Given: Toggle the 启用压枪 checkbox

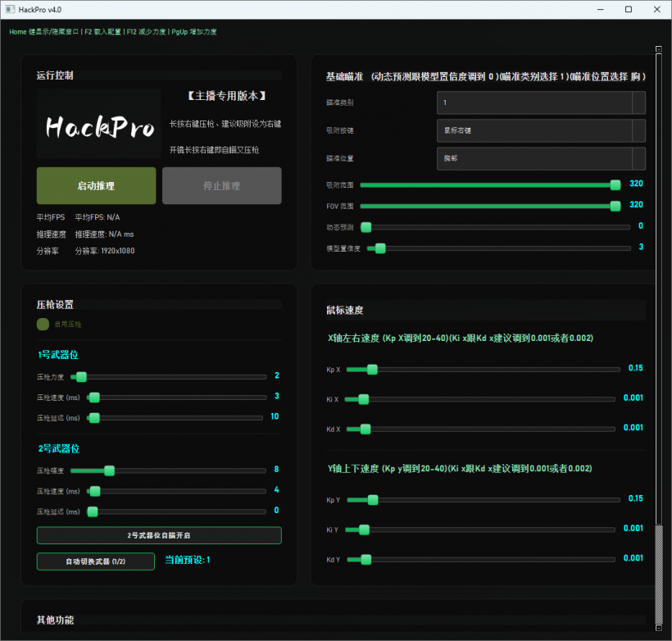Looking at the screenshot, I should click(43, 325).
